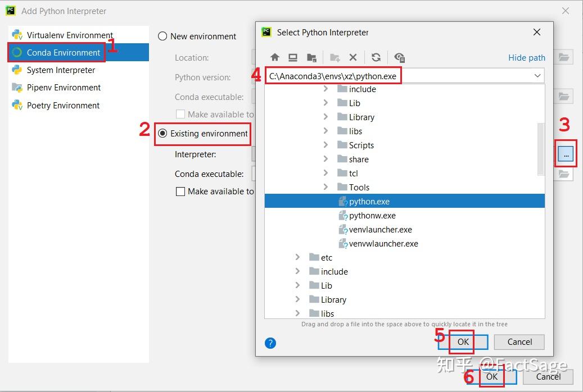
Task: Go to home directory in file chooser
Action: coord(275,57)
